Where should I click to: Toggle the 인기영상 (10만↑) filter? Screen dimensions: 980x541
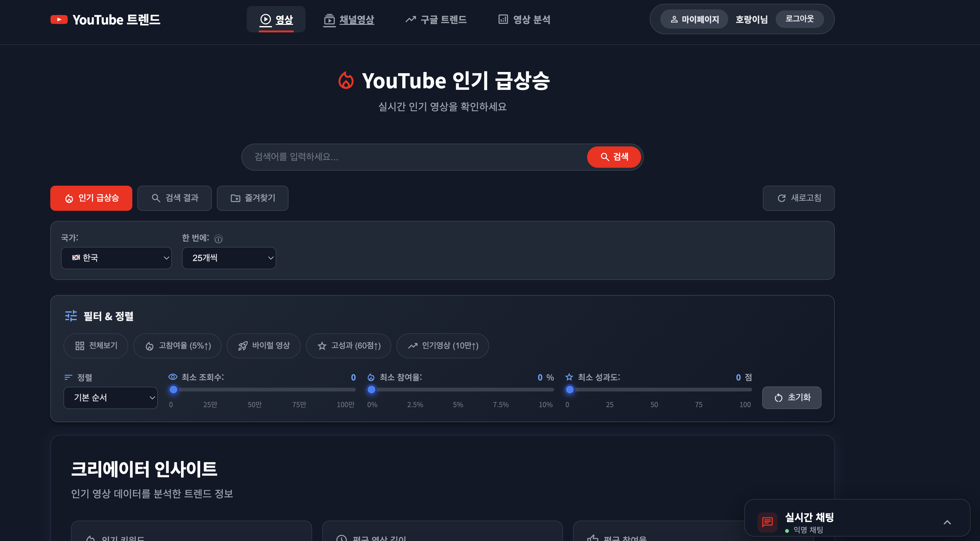point(443,346)
